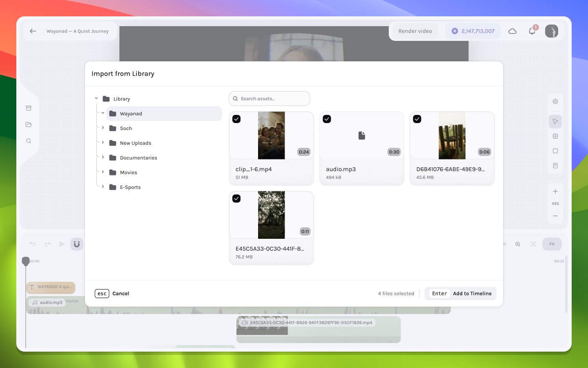588x368 pixels.
Task: Undo the last timeline action
Action: click(33, 244)
